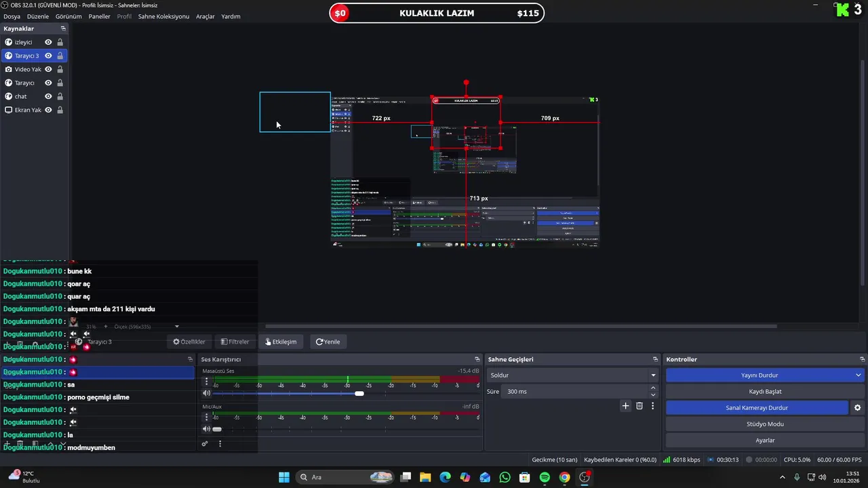
Task: Click the preview horizontal scrollbar
Action: (x=521, y=326)
